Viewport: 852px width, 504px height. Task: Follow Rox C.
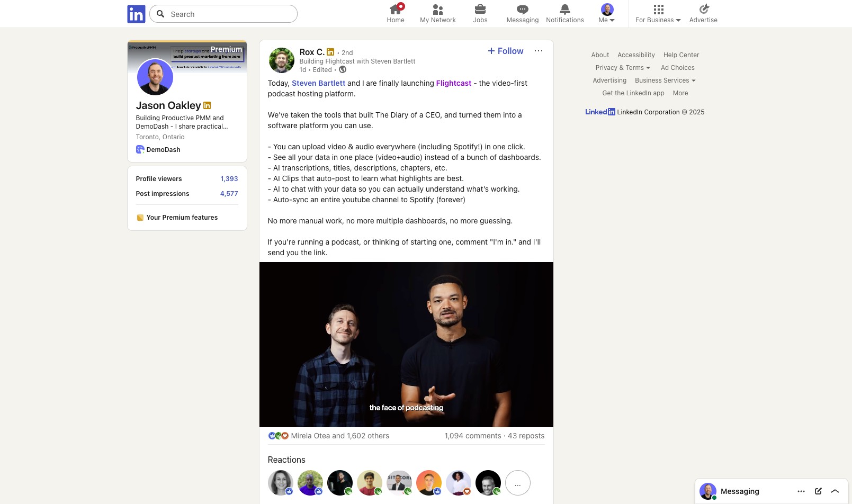(x=506, y=51)
